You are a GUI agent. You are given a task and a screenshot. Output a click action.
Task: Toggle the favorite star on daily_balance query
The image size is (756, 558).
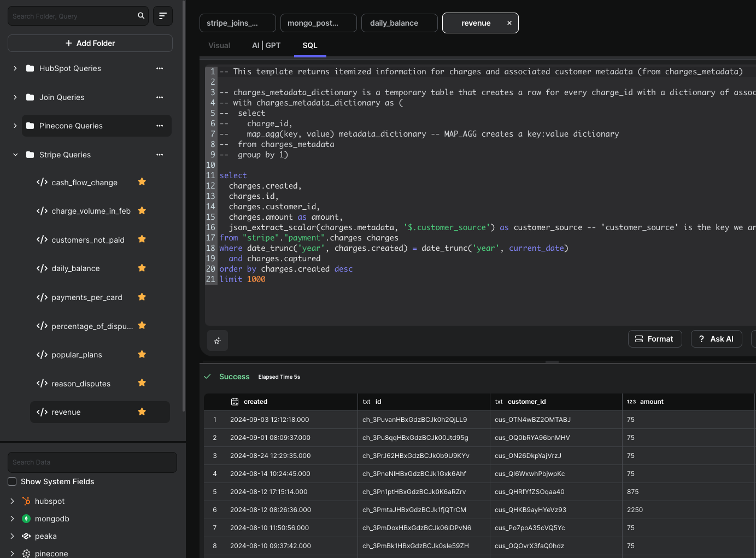pos(142,268)
